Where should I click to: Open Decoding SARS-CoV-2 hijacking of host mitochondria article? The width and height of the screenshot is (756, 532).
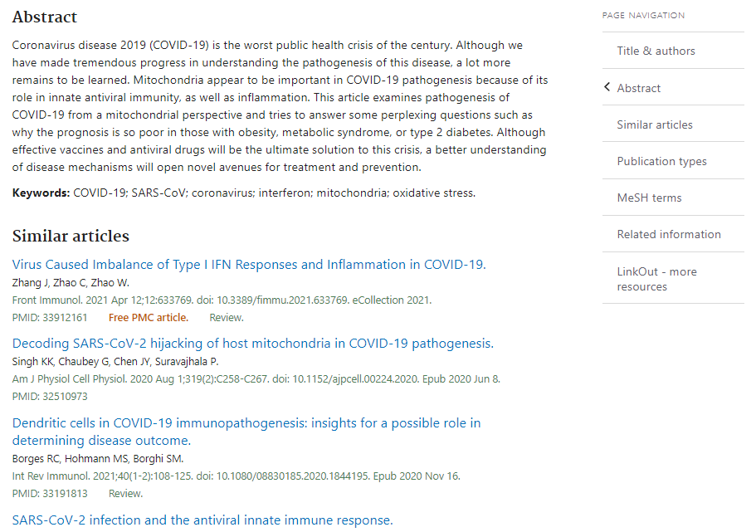point(252,343)
